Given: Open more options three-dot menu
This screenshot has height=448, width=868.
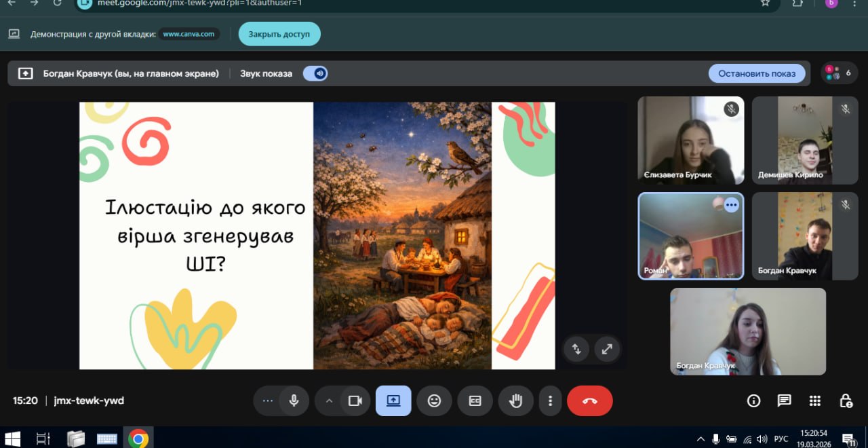Looking at the screenshot, I should click(x=550, y=400).
